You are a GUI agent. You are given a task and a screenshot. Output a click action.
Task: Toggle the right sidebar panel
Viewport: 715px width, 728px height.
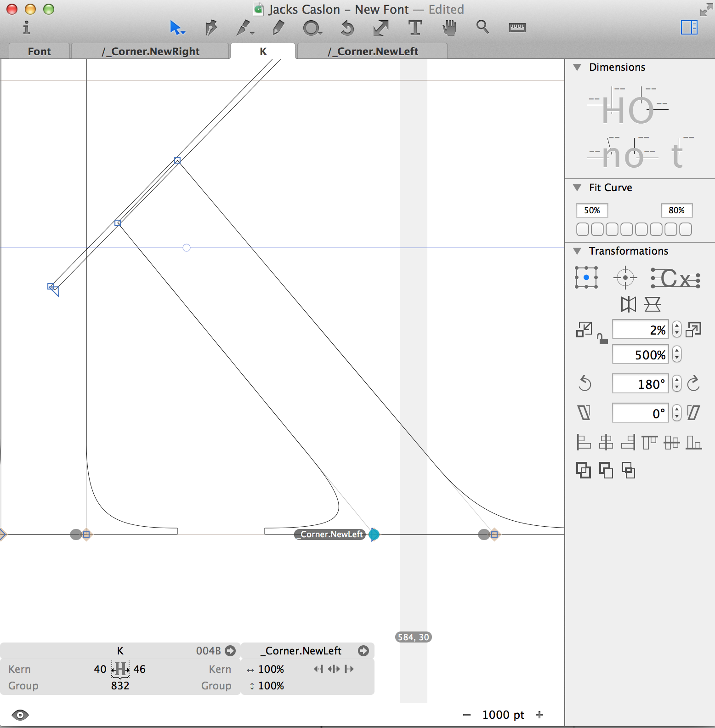point(689,28)
